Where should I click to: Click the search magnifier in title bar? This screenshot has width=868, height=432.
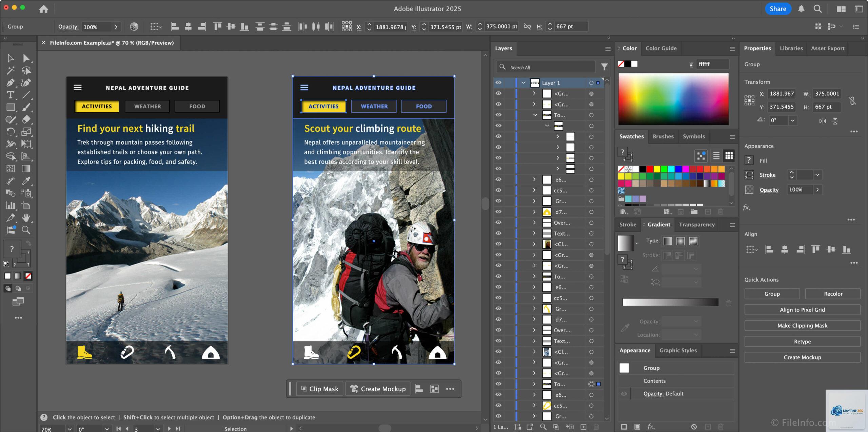tap(817, 9)
